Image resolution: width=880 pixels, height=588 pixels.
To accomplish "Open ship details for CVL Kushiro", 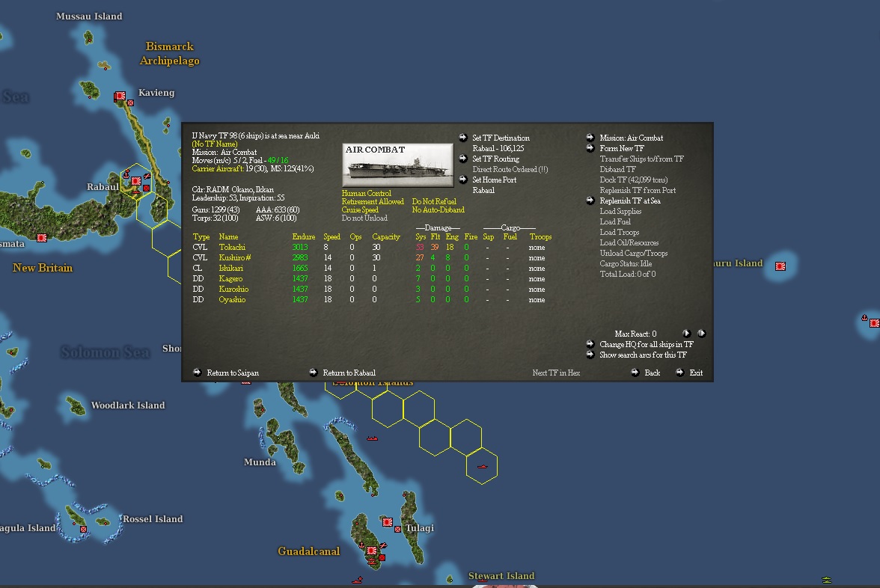I will click(235, 257).
